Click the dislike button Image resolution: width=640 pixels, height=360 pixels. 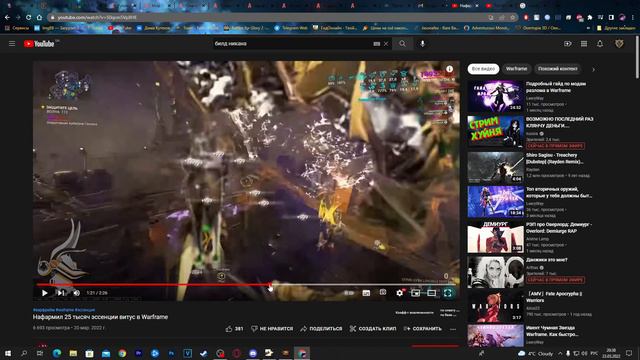(x=272, y=329)
